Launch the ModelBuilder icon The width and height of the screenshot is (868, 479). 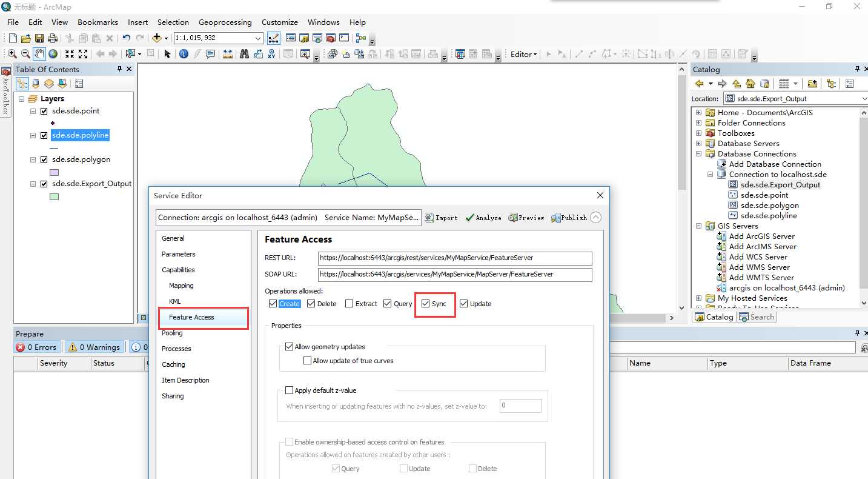click(x=361, y=38)
